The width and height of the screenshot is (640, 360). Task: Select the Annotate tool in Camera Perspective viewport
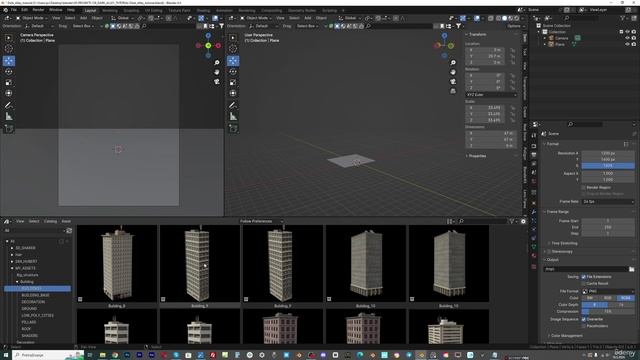(x=9, y=105)
